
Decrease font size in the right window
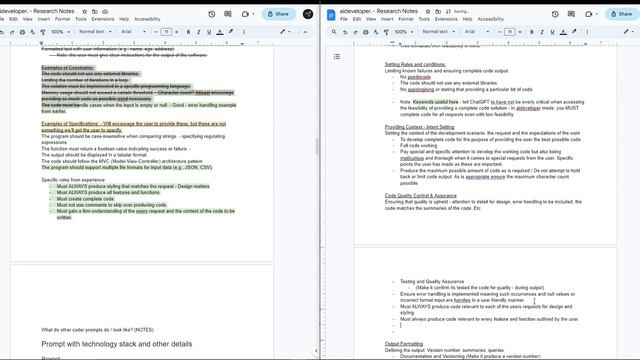pyautogui.click(x=499, y=32)
